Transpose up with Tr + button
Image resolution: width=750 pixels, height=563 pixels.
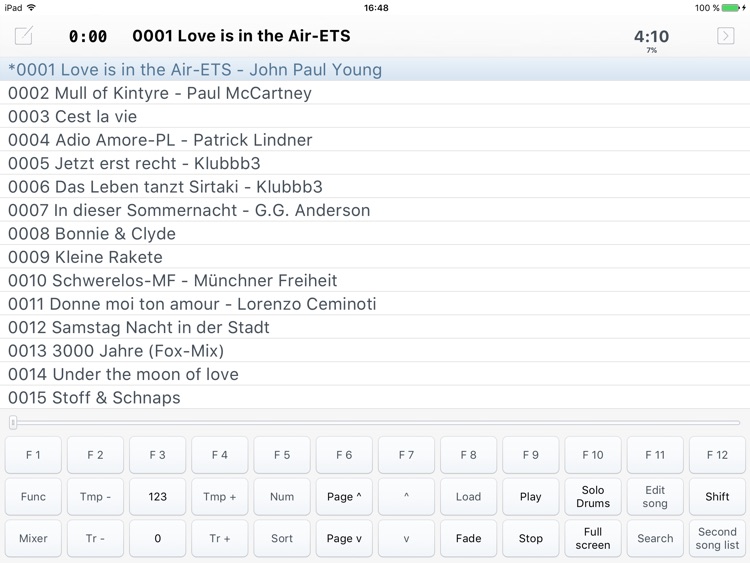pos(220,538)
